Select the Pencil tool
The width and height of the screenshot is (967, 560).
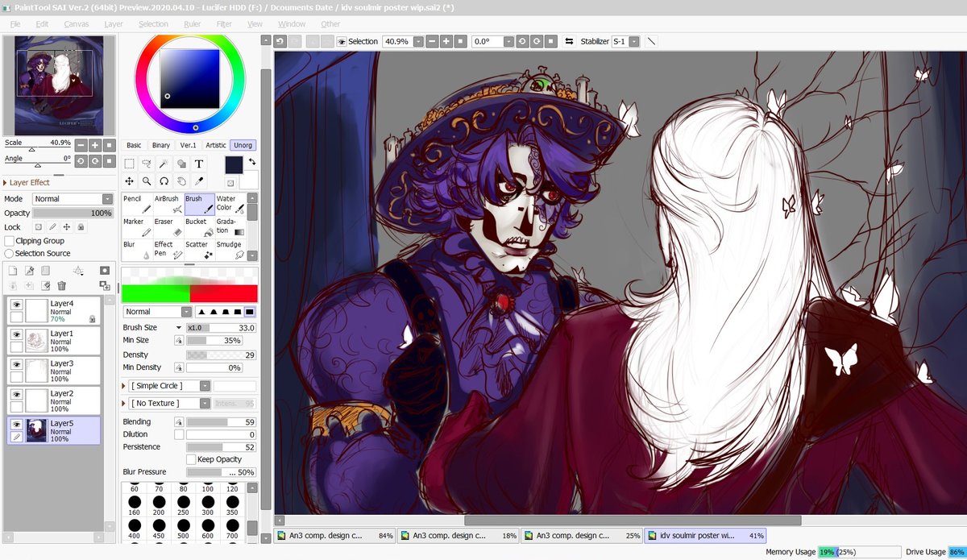pyautogui.click(x=137, y=204)
